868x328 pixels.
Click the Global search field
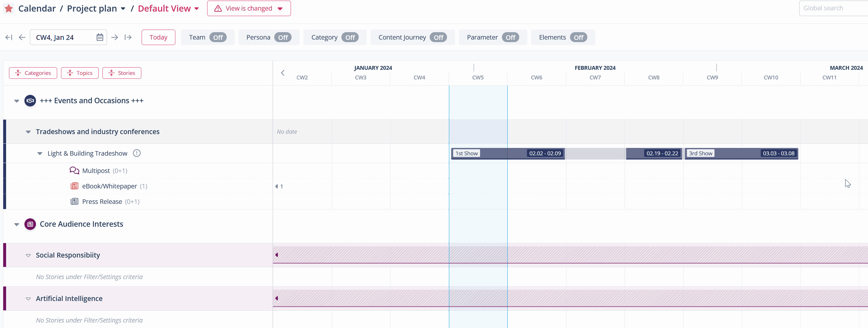833,8
